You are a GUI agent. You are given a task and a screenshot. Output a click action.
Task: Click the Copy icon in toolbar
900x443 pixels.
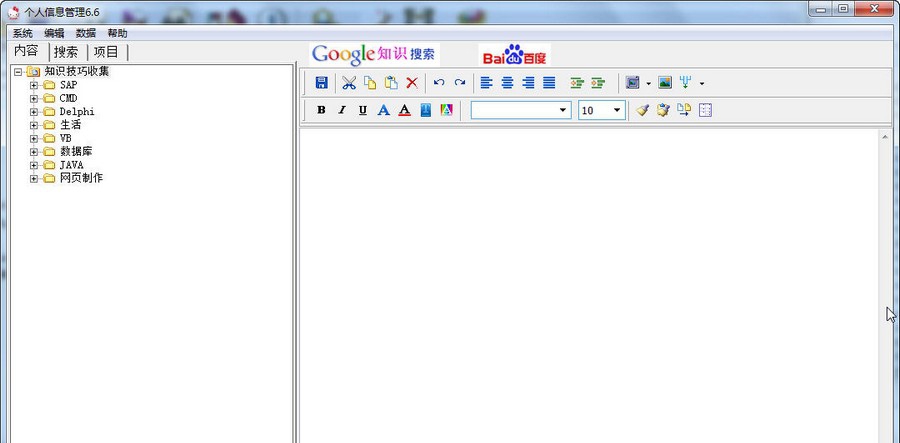point(370,83)
